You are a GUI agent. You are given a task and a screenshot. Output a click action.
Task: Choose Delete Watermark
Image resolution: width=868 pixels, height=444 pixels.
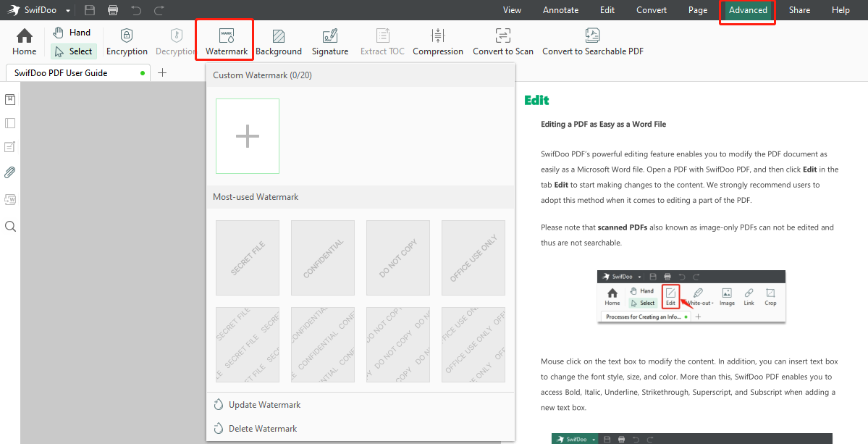pyautogui.click(x=361, y=429)
